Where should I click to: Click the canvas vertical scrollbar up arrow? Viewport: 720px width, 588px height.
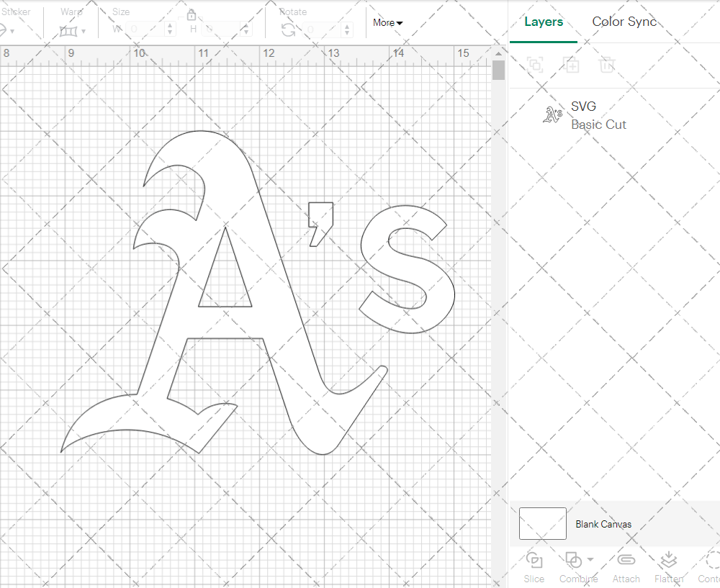498,53
